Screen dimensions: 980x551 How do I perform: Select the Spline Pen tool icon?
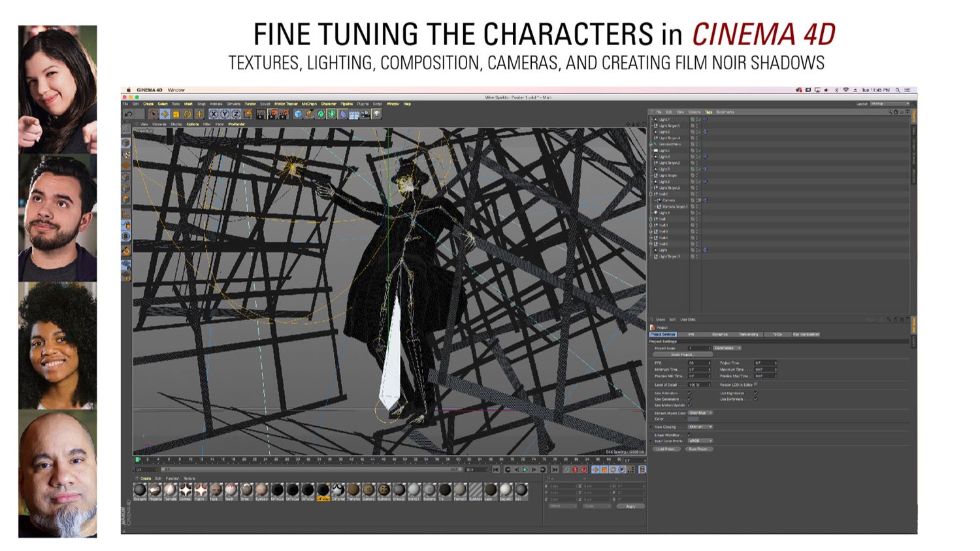(309, 114)
